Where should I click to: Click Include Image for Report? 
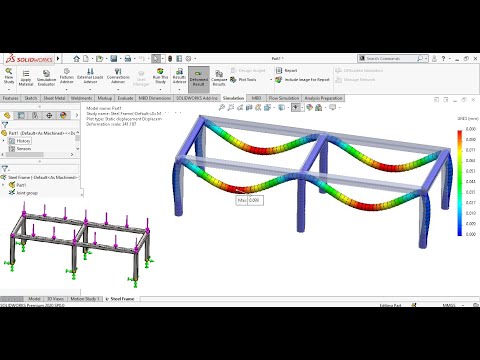point(303,80)
